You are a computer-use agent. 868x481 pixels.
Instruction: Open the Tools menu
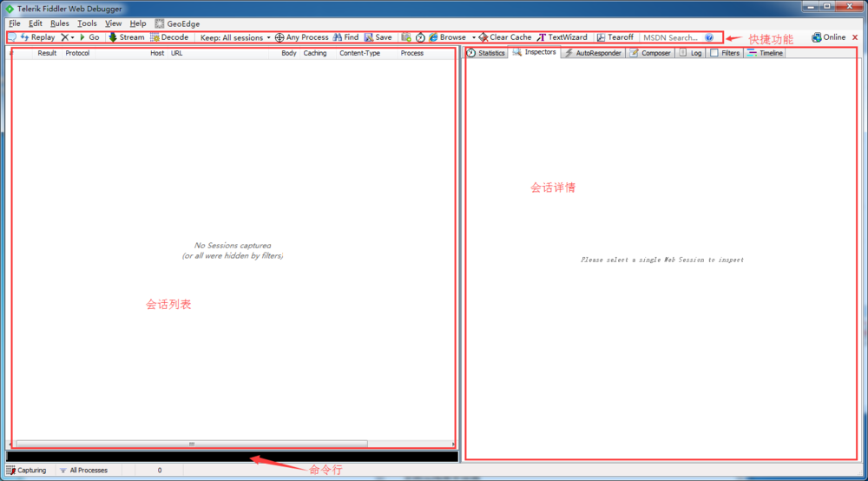coord(87,23)
